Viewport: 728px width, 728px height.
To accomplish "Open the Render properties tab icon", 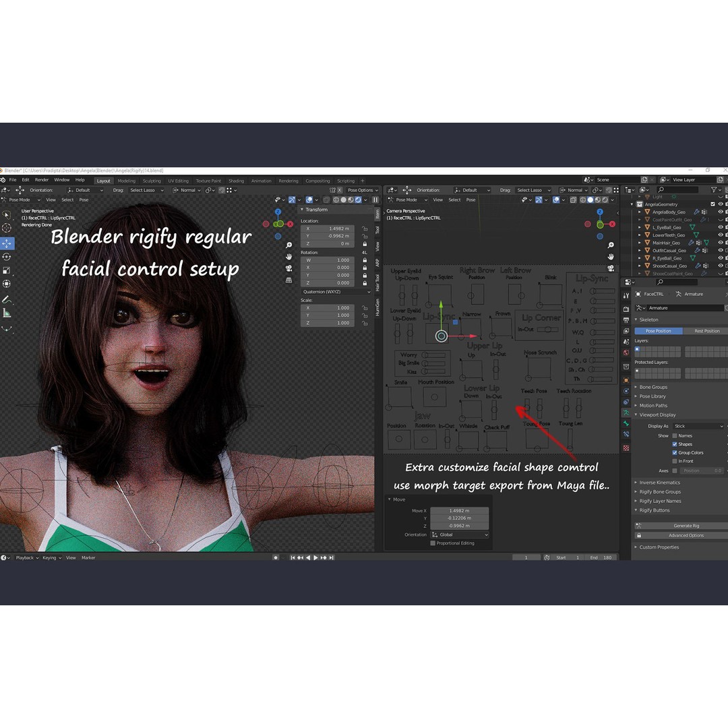I will pos(626,309).
